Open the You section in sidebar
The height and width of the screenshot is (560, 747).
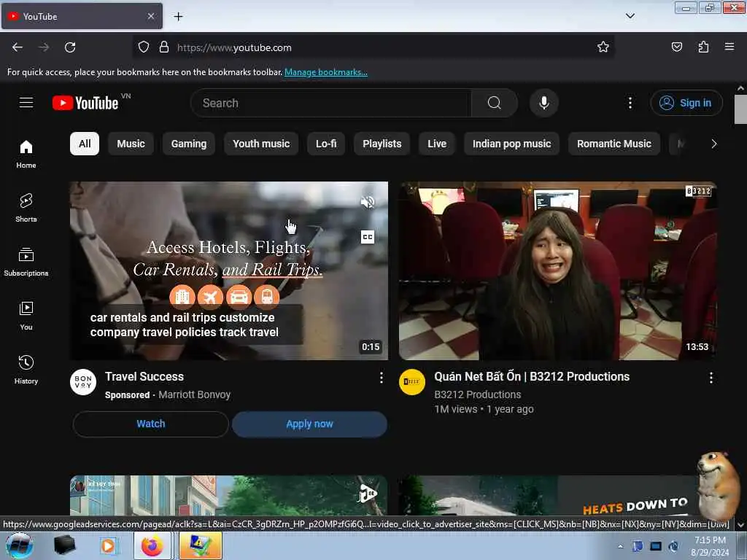(26, 316)
